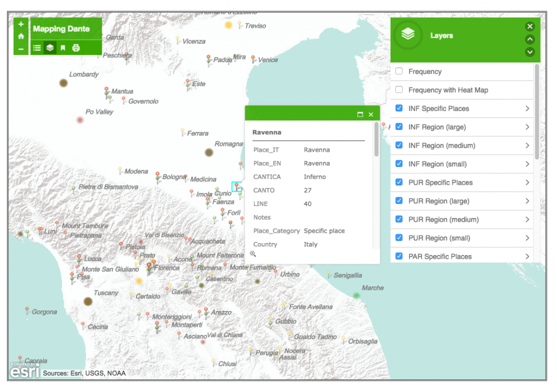The height and width of the screenshot is (392, 557).
Task: Expand PUR Region (medium) options arrow
Action: pos(527,220)
